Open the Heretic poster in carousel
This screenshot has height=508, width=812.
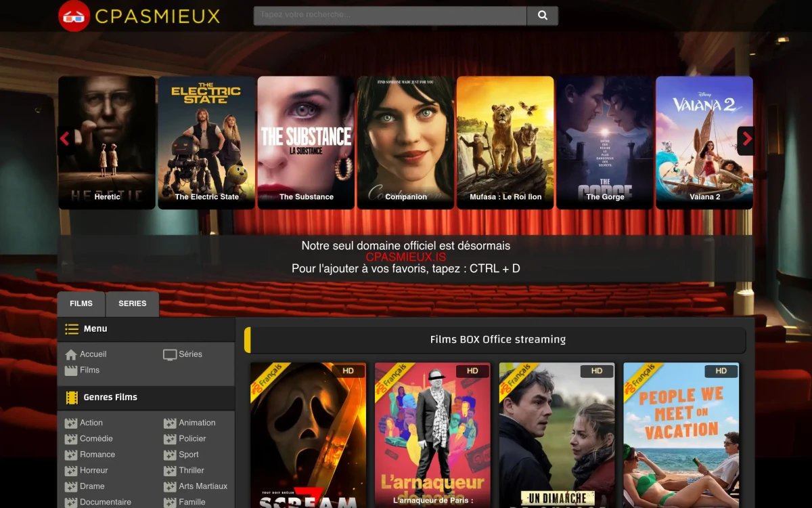click(107, 142)
